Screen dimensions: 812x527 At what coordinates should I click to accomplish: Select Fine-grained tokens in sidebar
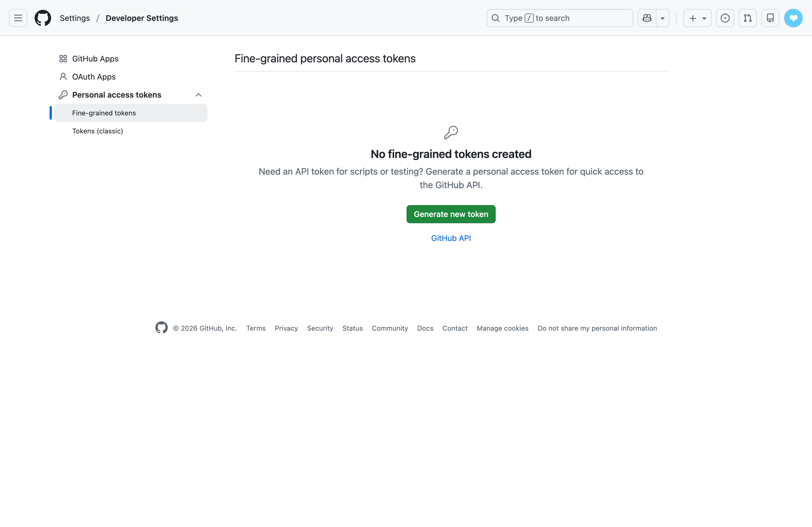click(104, 113)
